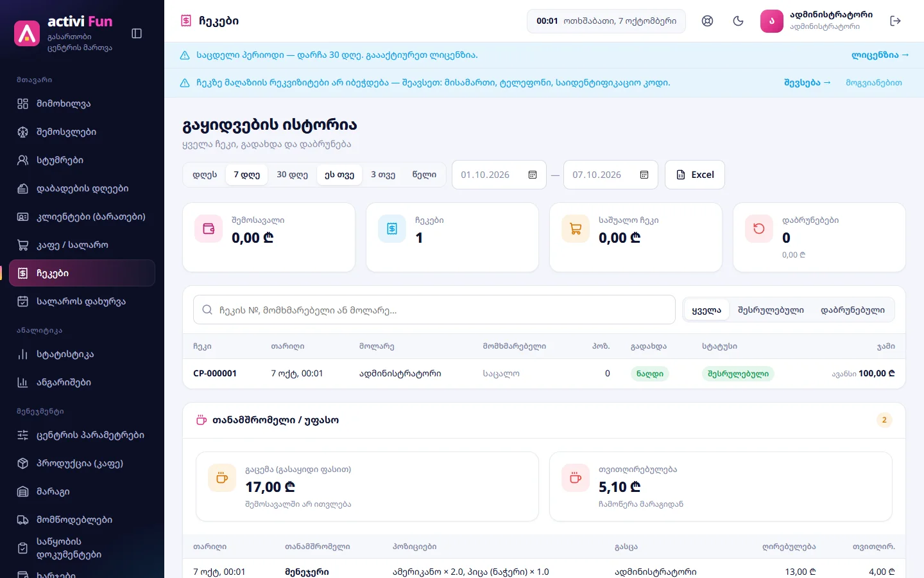The height and width of the screenshot is (578, 924).
Task: Click the activi Fun logo icon
Action: coord(27,33)
